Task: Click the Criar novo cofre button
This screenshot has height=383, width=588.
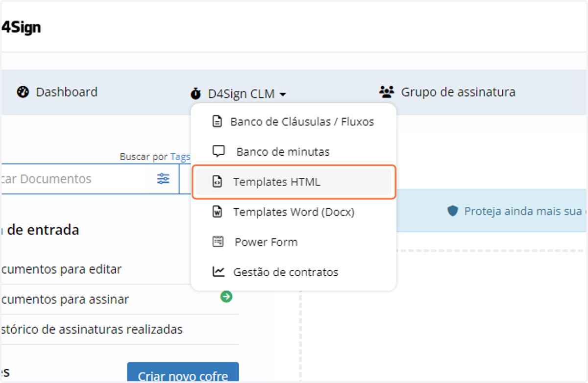Action: tap(183, 373)
